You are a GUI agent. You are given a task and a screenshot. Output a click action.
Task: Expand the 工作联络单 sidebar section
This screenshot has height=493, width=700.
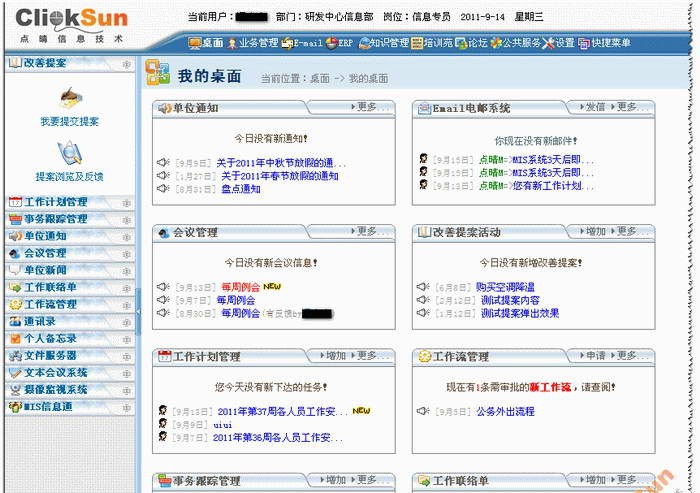point(127,288)
